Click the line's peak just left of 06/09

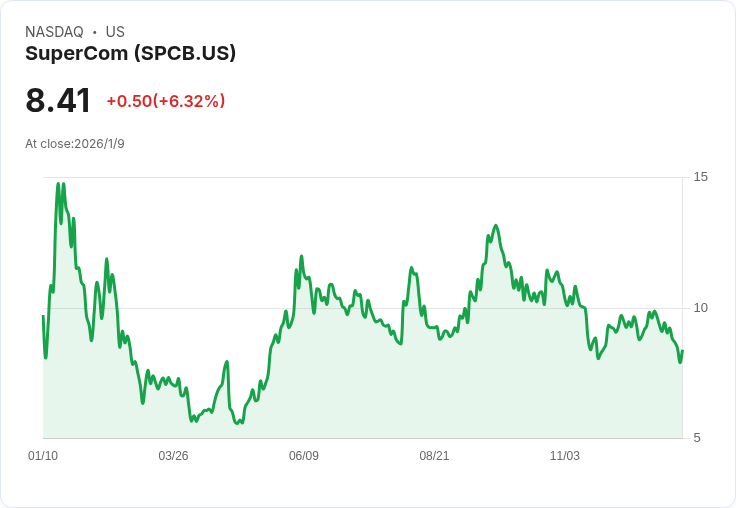301,256
